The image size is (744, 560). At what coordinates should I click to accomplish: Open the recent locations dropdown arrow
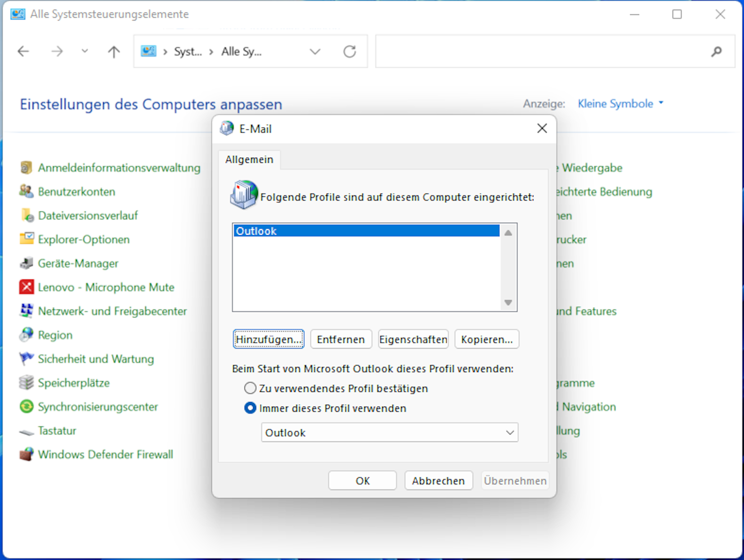pyautogui.click(x=84, y=51)
